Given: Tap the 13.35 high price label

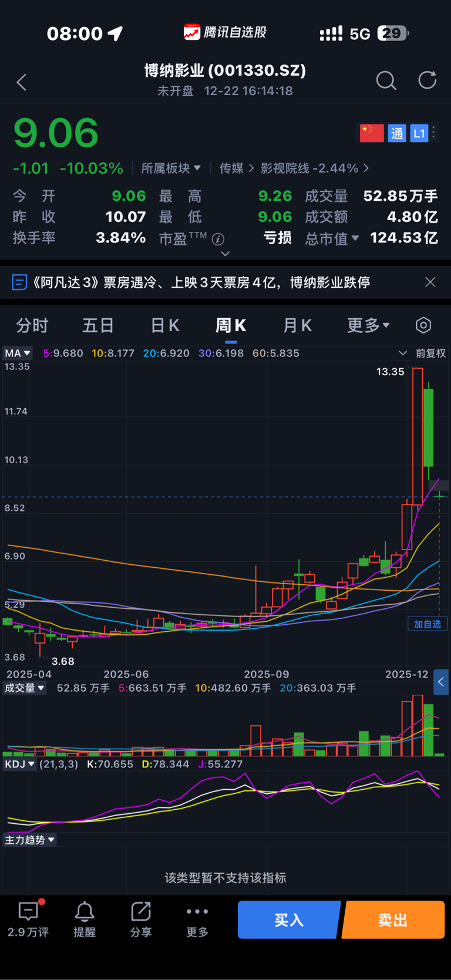Looking at the screenshot, I should pos(391,372).
